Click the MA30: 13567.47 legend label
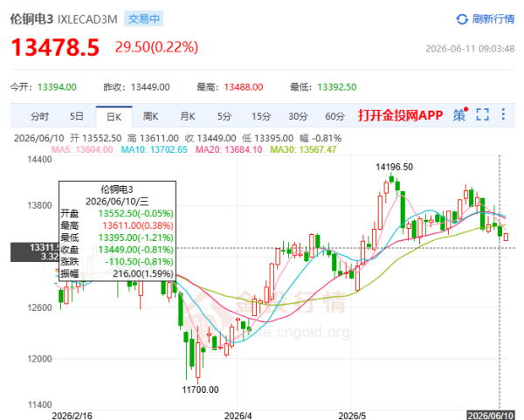Image resolution: width=524 pixels, height=420 pixels. pos(303,149)
